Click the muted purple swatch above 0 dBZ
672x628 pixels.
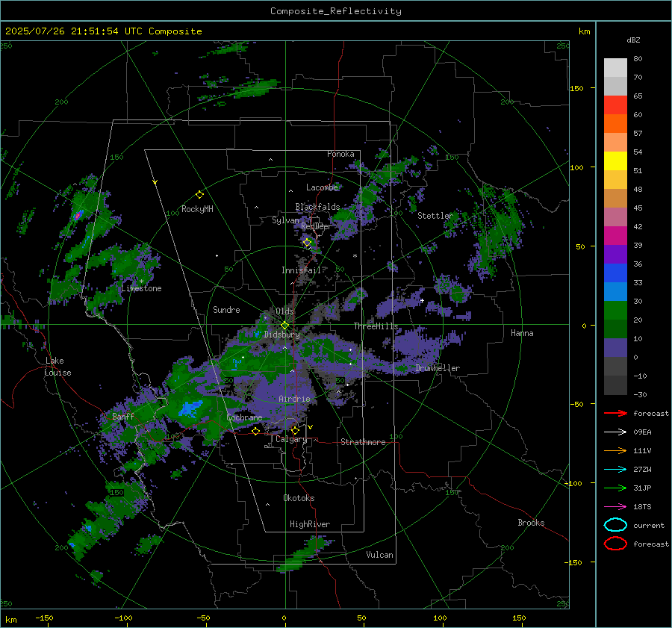coord(615,348)
